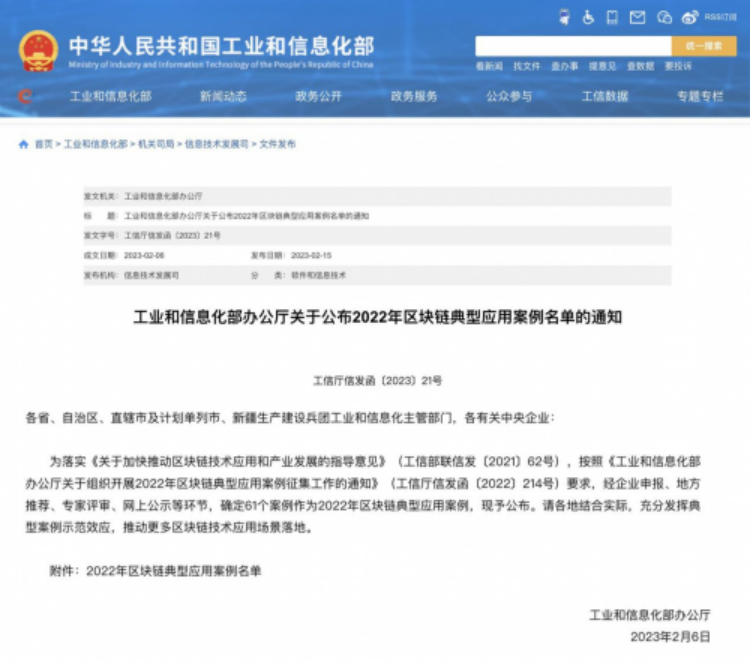Go to 信息技术发展司 in the breadcrumb
The height and width of the screenshot is (662, 750).
(x=217, y=144)
